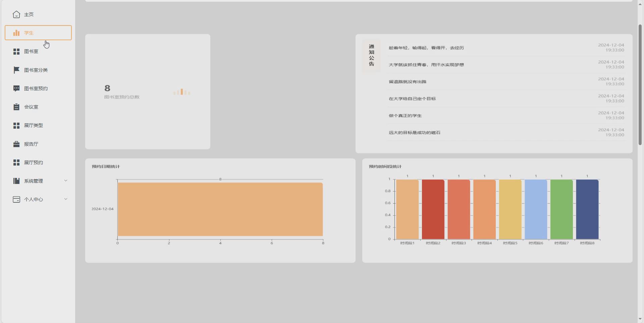Click the grid icon beside 展厅类型
The width and height of the screenshot is (644, 323).
click(16, 125)
